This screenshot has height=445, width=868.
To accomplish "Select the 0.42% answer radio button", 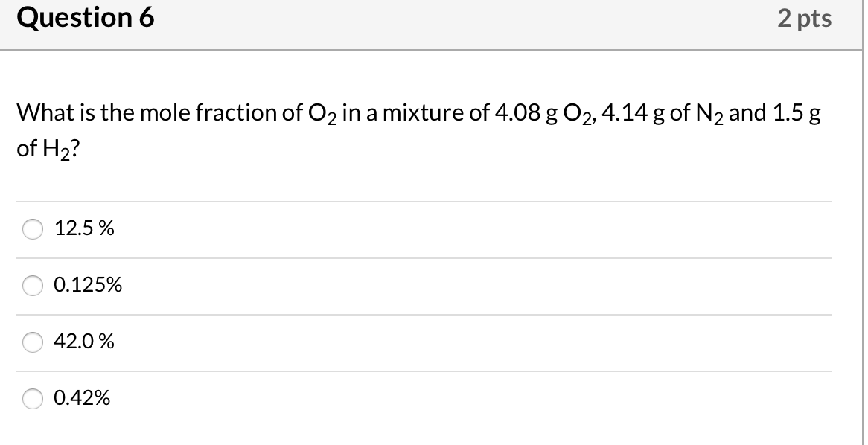I will tap(32, 399).
